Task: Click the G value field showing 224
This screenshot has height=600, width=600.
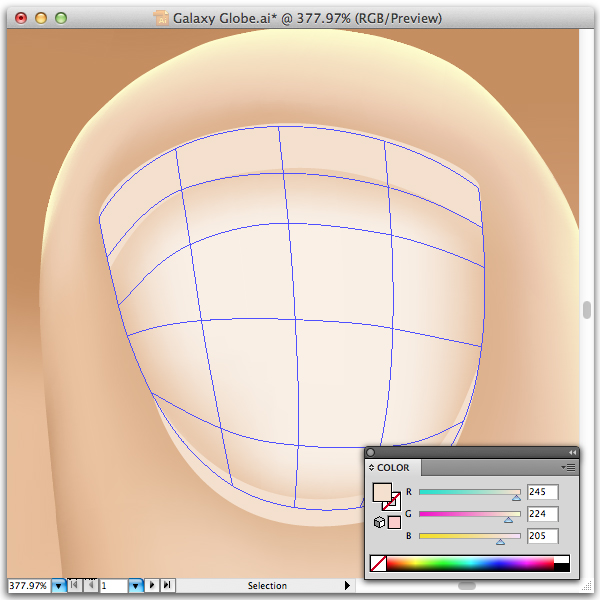Action: pyautogui.click(x=543, y=514)
